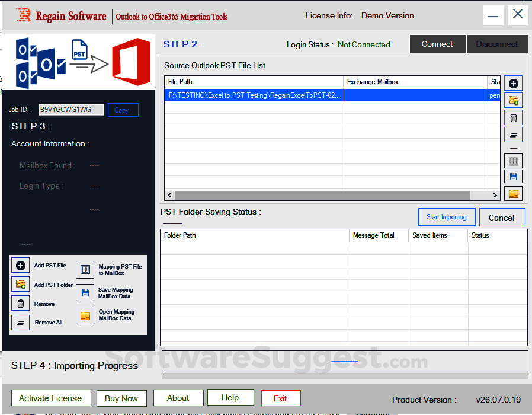This screenshot has width=532, height=415.
Task: Click the Add PST Folder icon in right toolbar
Action: (x=513, y=101)
